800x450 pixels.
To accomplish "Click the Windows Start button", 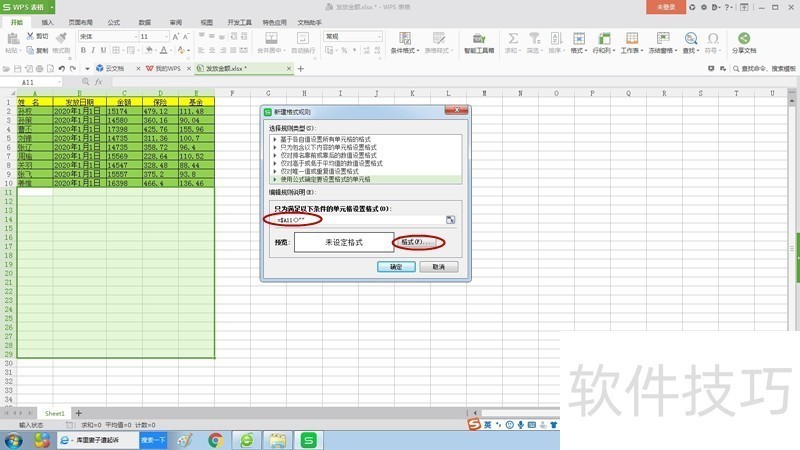I will click(x=14, y=440).
